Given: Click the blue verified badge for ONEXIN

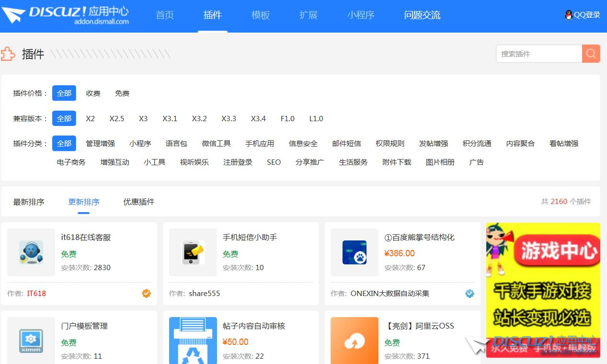Looking at the screenshot, I should pos(470,293).
